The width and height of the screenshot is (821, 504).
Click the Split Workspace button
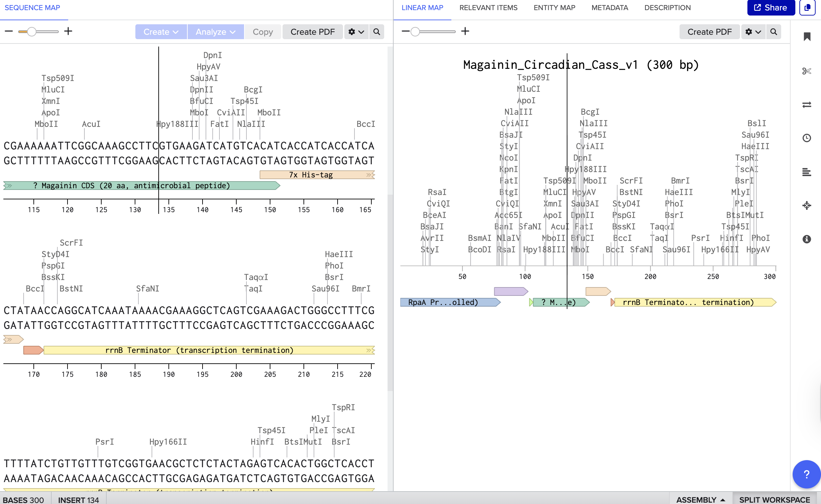point(774,499)
